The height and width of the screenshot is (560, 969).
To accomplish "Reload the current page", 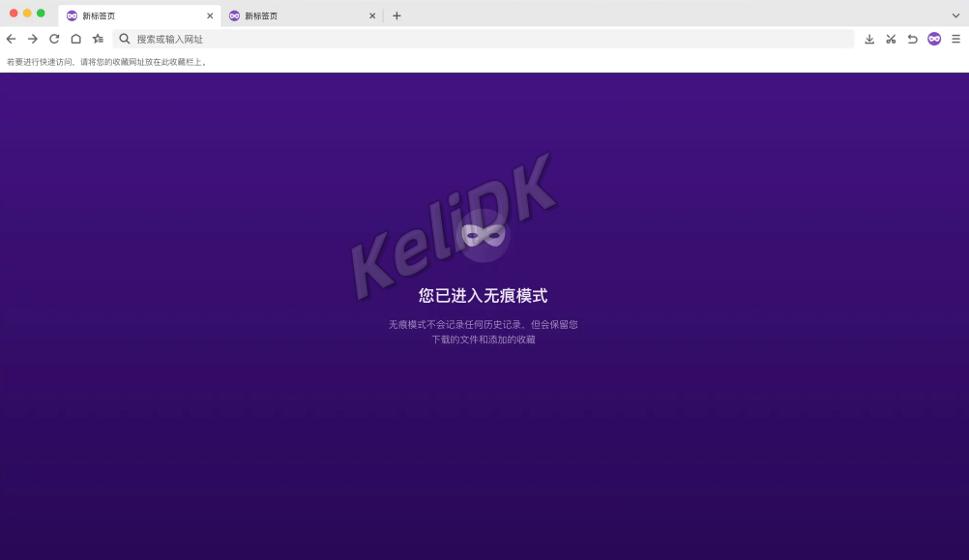I will [x=54, y=39].
